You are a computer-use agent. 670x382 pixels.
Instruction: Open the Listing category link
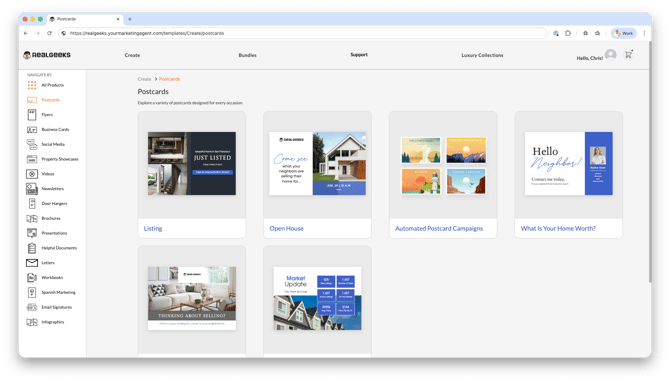coord(153,229)
